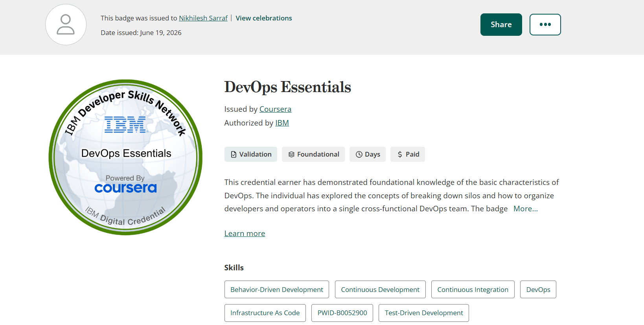Click the Days duration tag

pyautogui.click(x=368, y=154)
